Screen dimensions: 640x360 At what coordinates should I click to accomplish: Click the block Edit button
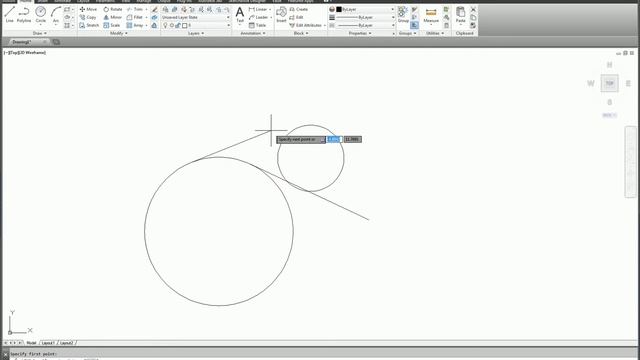click(296, 17)
